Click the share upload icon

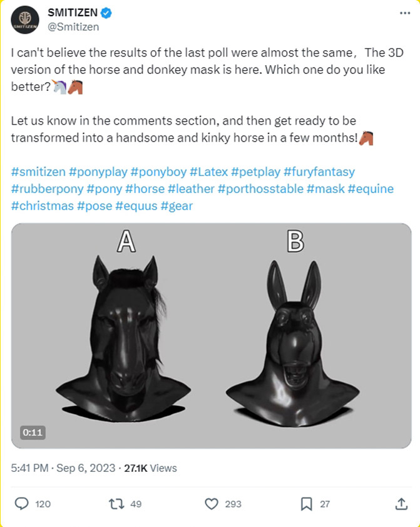401,503
